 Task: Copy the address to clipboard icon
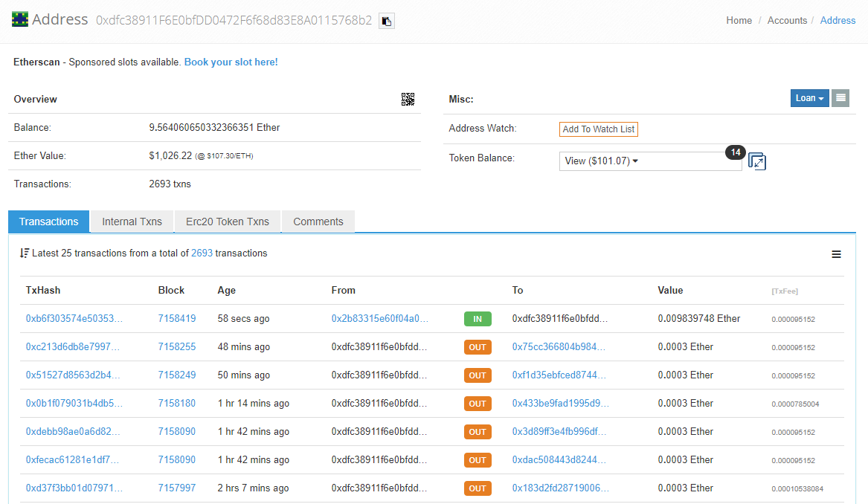coord(386,21)
